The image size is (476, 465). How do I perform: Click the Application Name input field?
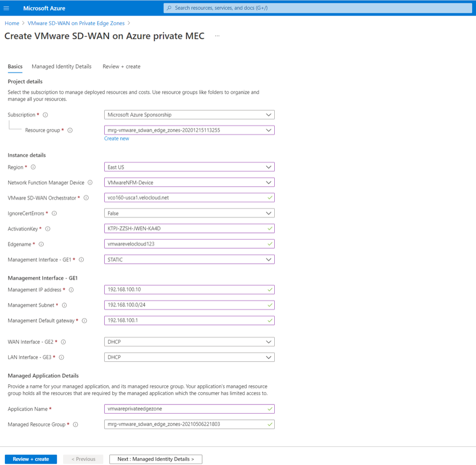point(189,409)
